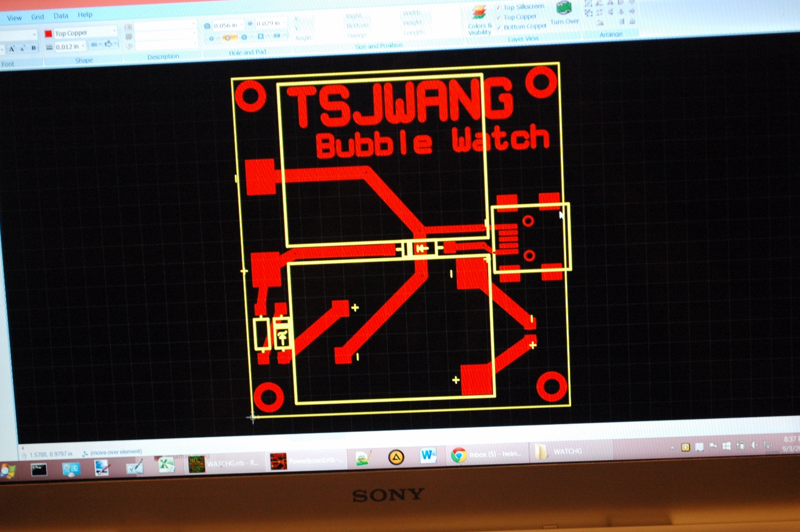
Task: Select the filled circle pad style
Action: [x=244, y=37]
